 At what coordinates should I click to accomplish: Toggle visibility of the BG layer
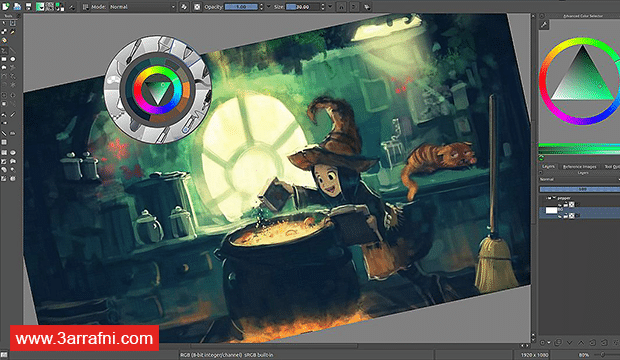click(560, 216)
